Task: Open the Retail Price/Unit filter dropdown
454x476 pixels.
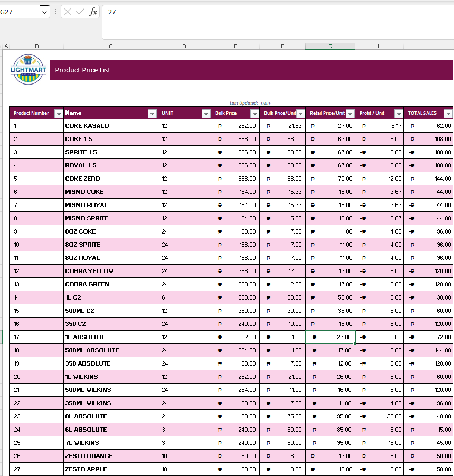Action: pos(351,114)
